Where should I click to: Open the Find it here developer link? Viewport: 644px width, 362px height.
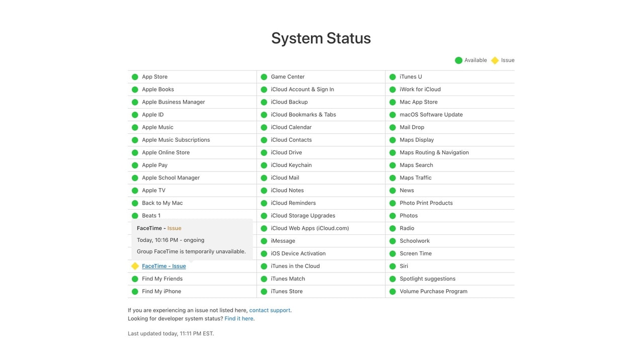239,318
